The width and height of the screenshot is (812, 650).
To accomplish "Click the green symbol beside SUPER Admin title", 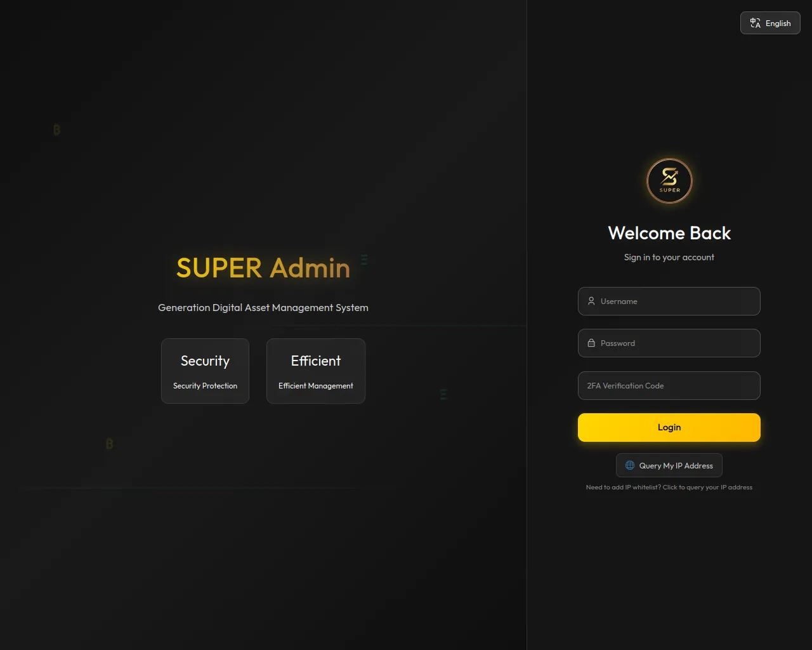I will point(364,260).
